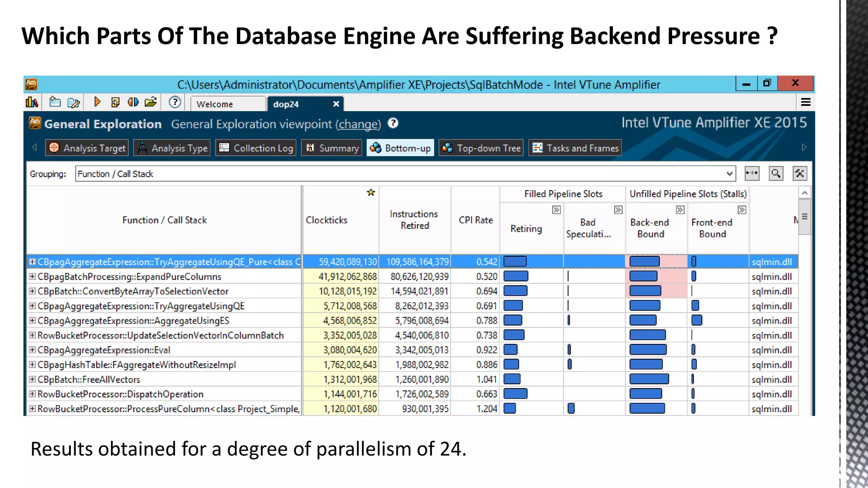868x488 pixels.
Task: Click the Open Result folder icon
Action: coord(151,102)
